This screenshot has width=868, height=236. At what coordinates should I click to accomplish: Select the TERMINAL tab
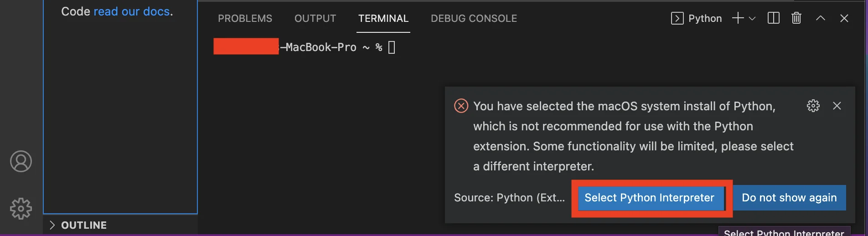click(383, 19)
